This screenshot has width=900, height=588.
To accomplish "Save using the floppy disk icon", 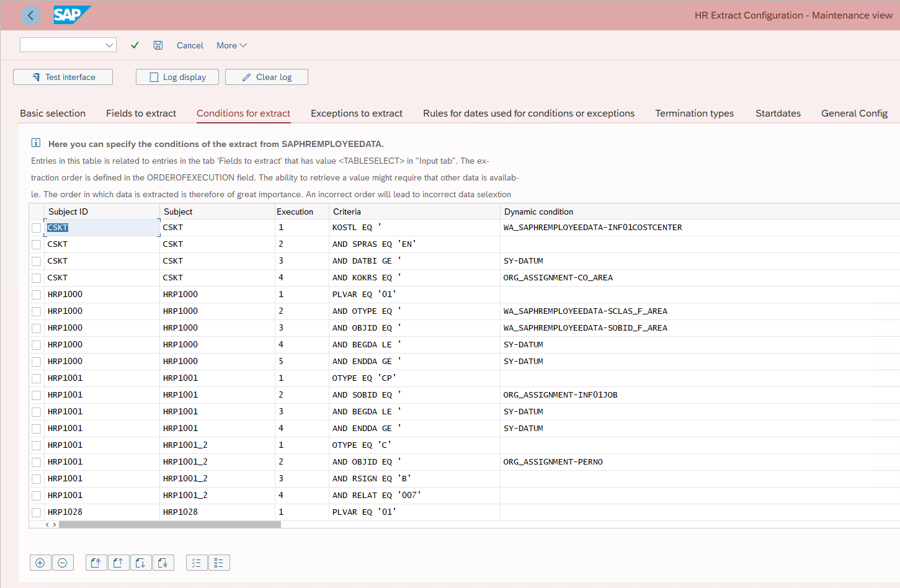I will click(158, 45).
